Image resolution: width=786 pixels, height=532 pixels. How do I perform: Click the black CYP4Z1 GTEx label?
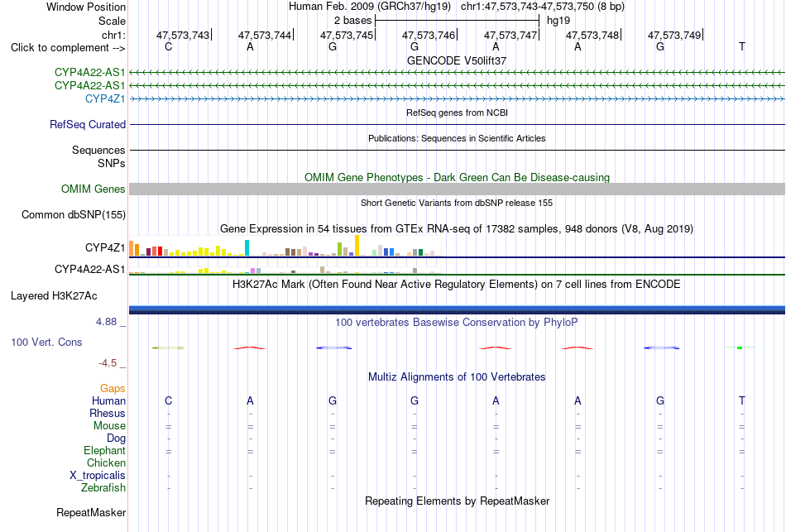(x=105, y=247)
